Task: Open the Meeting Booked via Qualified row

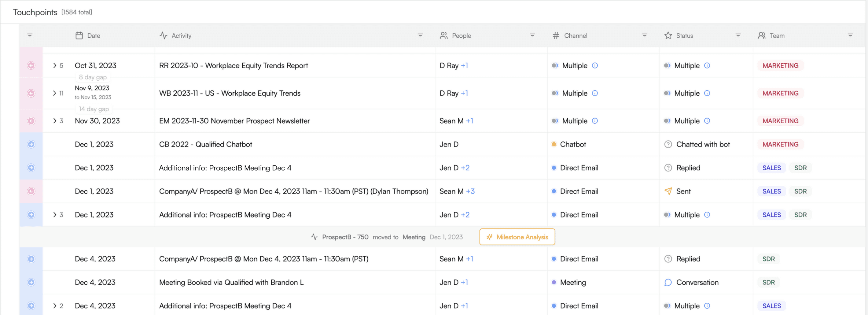Action: [x=442, y=282]
